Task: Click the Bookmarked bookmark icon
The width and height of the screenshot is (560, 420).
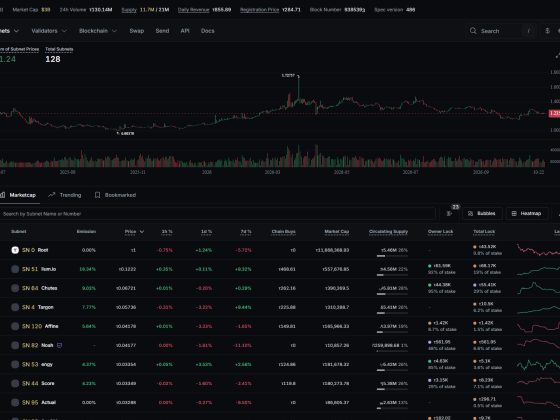Action: coord(97,195)
